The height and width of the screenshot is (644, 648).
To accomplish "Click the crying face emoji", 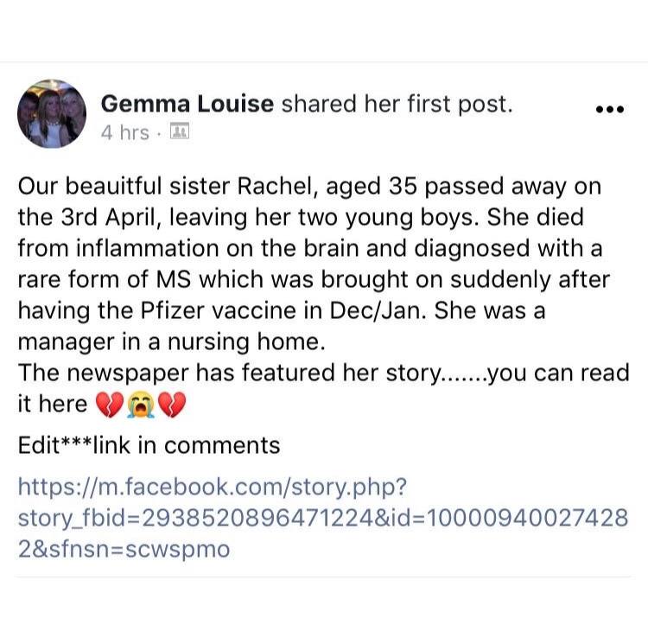I will [141, 405].
